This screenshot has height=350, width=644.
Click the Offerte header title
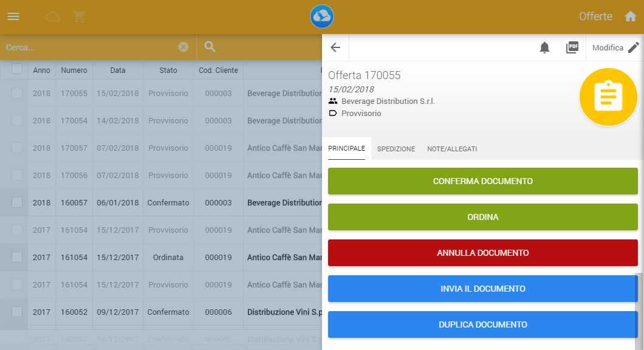pos(595,16)
